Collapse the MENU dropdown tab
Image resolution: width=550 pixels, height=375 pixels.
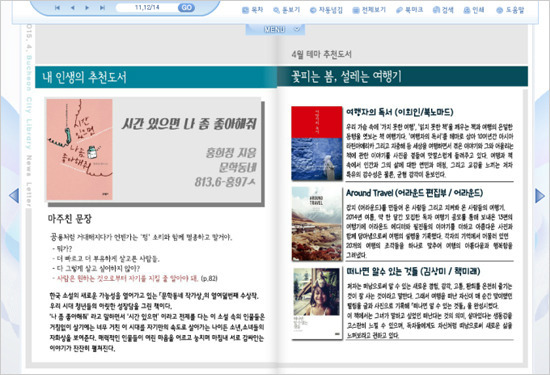coord(275,29)
